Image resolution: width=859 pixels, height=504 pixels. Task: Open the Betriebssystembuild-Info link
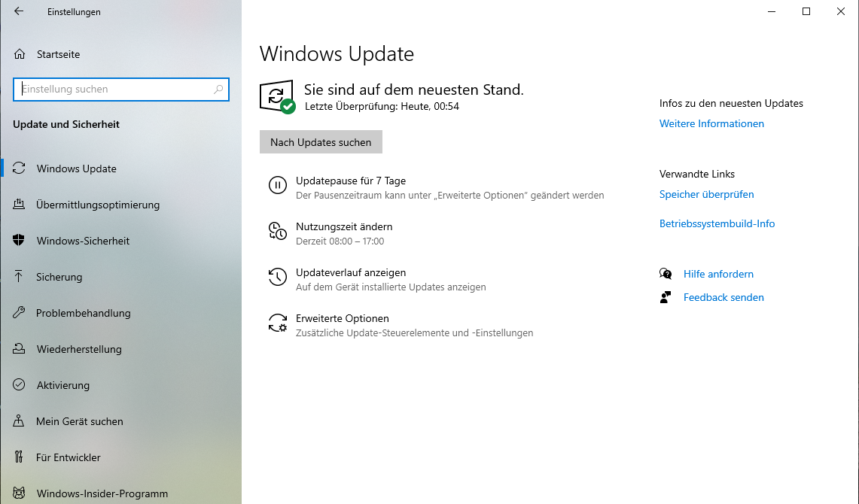click(717, 223)
